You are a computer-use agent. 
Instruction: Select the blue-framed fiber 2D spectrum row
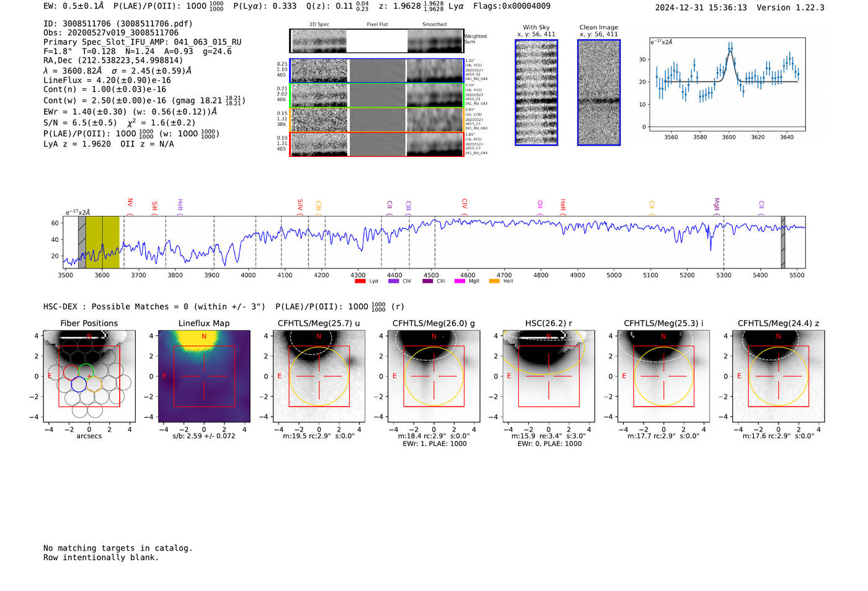click(x=377, y=71)
